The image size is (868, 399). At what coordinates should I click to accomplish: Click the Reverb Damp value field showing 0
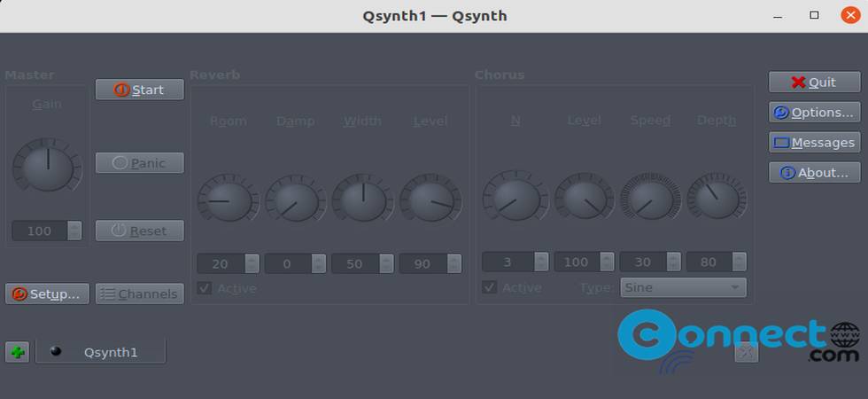coord(288,264)
